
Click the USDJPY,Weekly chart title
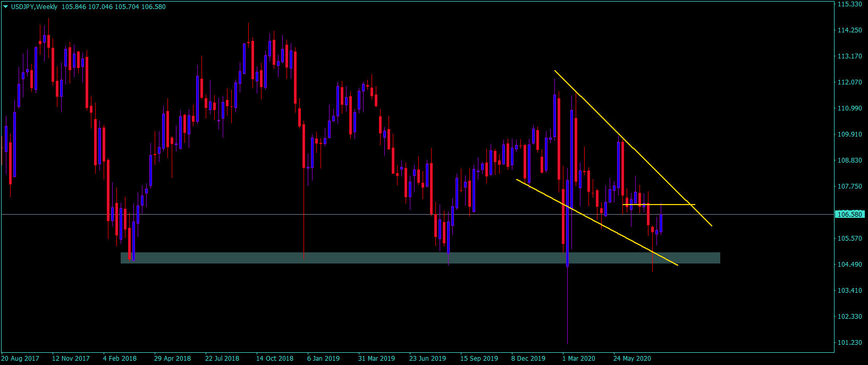point(34,7)
